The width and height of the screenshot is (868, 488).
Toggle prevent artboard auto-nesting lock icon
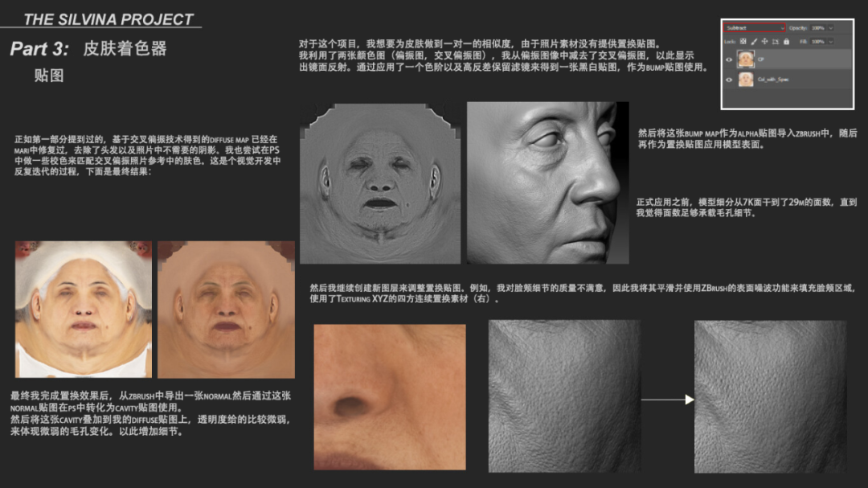[x=776, y=42]
